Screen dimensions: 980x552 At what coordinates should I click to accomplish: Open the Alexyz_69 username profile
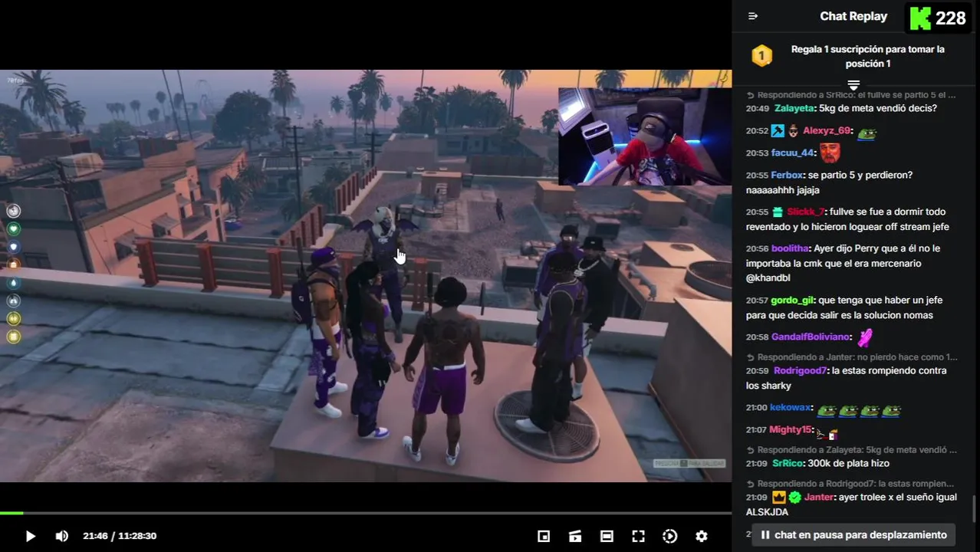pyautogui.click(x=827, y=131)
